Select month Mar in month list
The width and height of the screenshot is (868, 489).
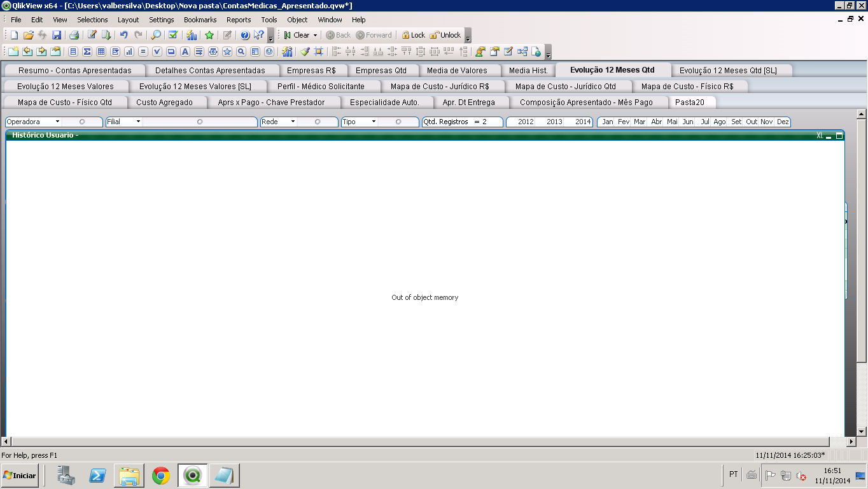click(640, 122)
